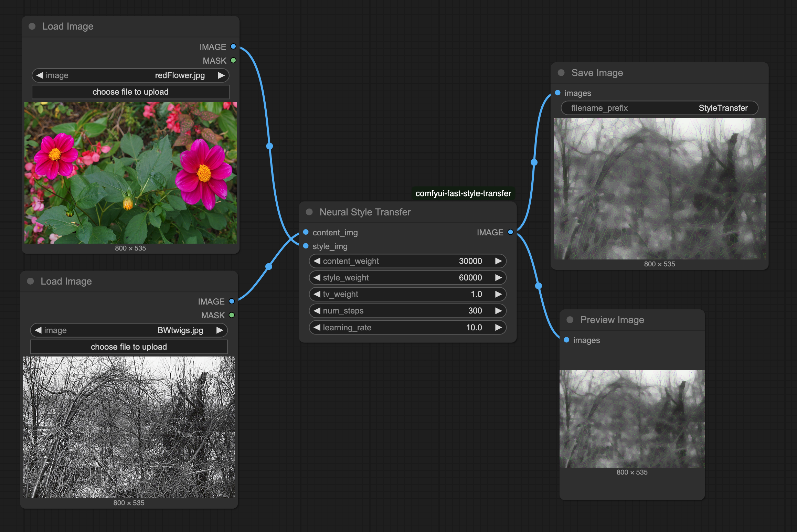
Task: Collapse the Neural Style Transfer node
Action: (x=309, y=212)
